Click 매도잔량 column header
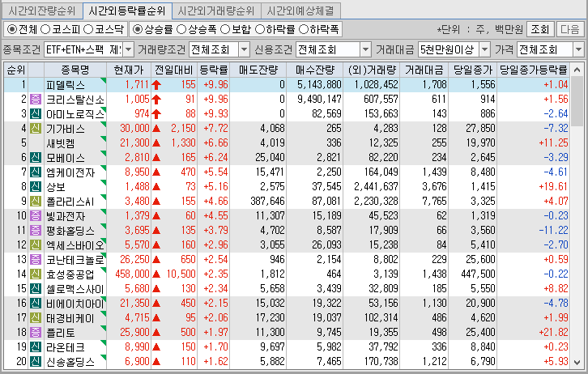Image resolution: width=588 pixels, height=374 pixels. (x=258, y=70)
